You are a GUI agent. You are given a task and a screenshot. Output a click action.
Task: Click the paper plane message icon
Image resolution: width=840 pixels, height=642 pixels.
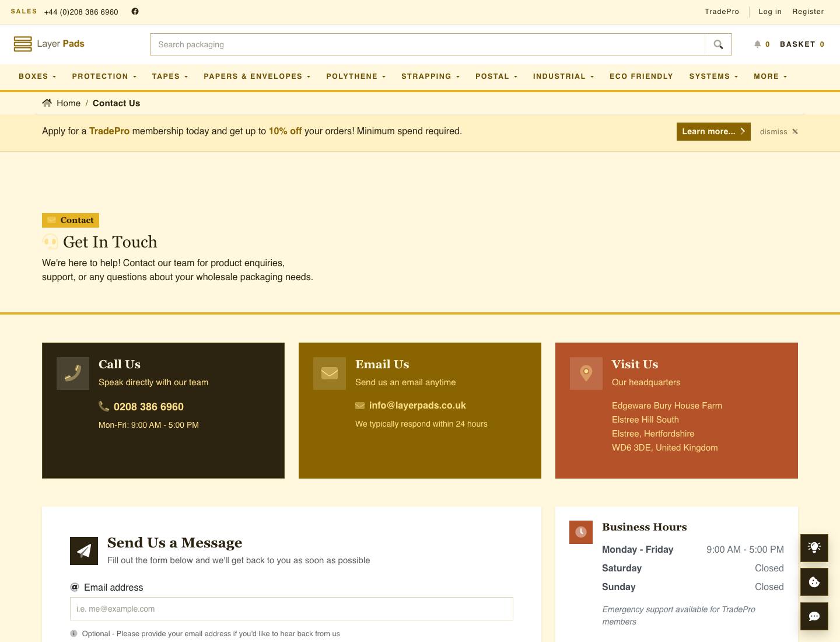[x=84, y=551]
